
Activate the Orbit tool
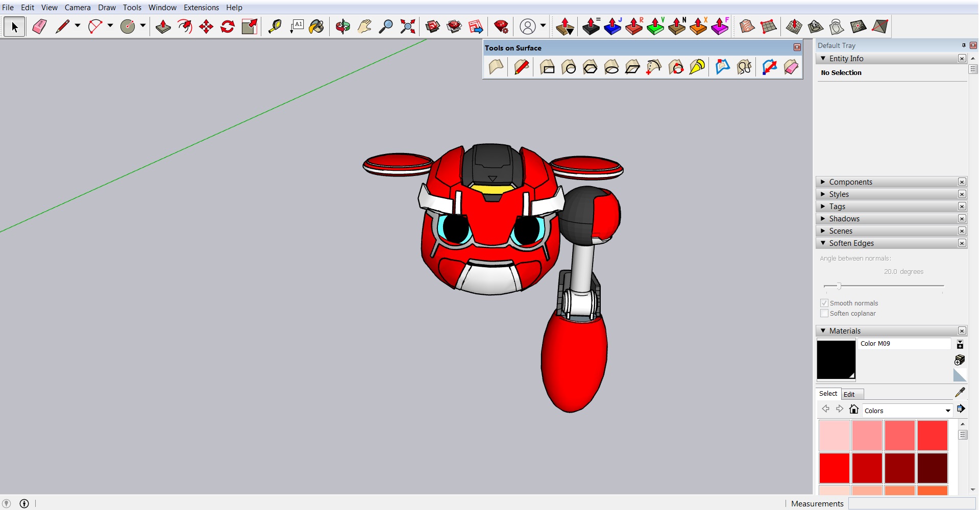342,27
